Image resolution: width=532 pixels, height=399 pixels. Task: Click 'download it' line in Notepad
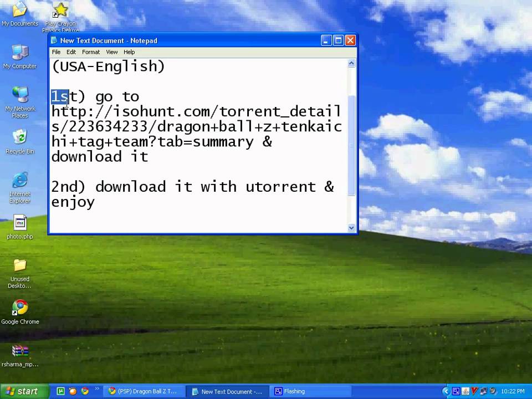pyautogui.click(x=99, y=156)
